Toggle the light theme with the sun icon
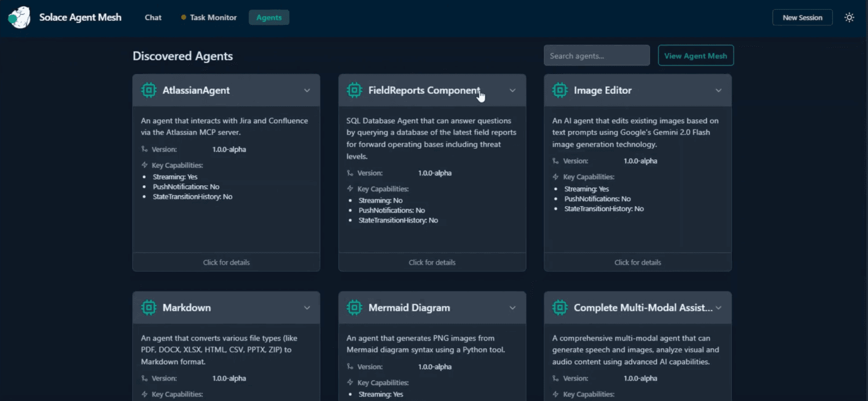868x401 pixels. click(x=849, y=18)
